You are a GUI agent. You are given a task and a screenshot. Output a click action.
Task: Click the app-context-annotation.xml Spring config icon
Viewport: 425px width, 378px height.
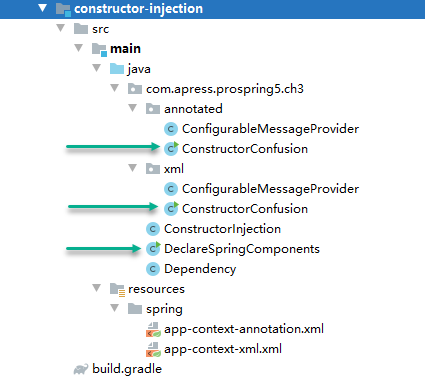coord(153,329)
